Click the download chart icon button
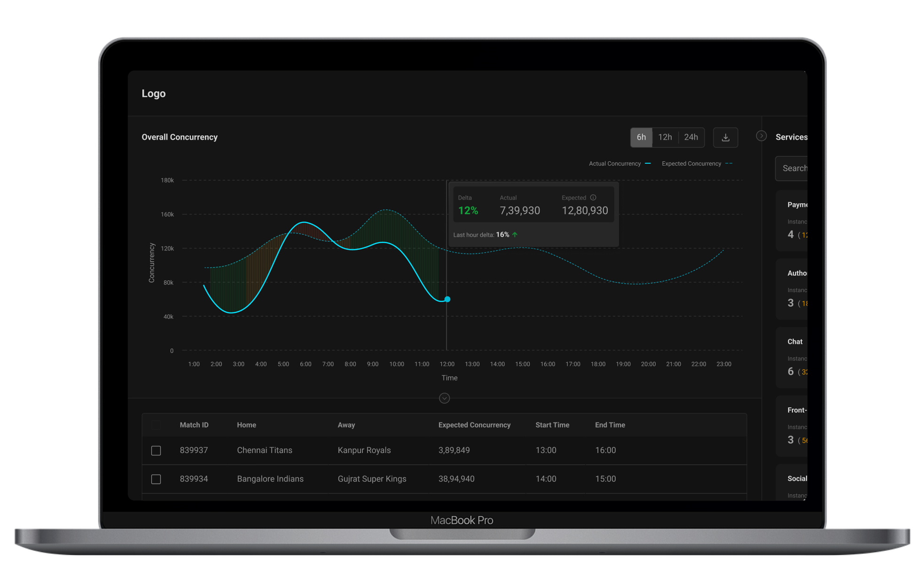Screen dimensions: 924x572 (725, 137)
